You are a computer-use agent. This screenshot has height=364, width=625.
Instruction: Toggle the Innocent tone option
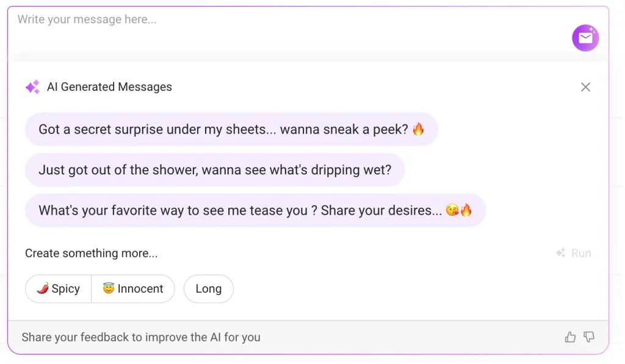[133, 289]
